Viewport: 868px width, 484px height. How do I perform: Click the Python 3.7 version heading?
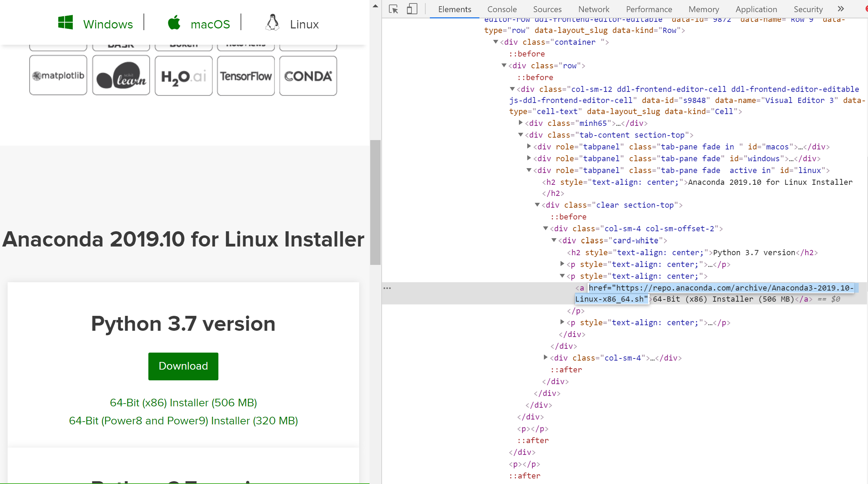pos(183,324)
